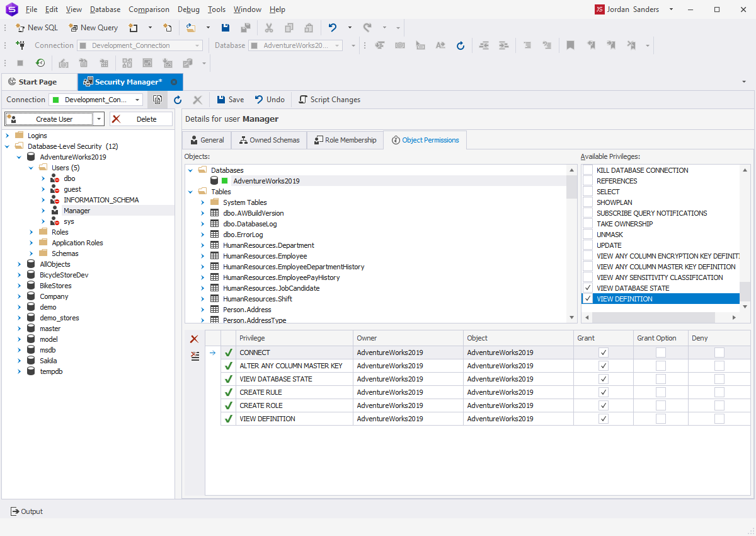Open the Comparison menu
This screenshot has width=756, height=536.
149,9
